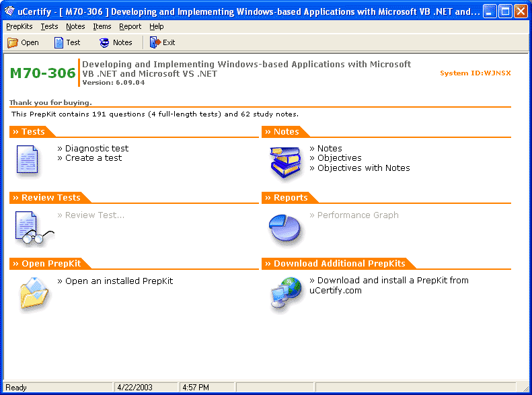The width and height of the screenshot is (532, 395).
Task: Close the uCertify window
Action: tap(521, 11)
